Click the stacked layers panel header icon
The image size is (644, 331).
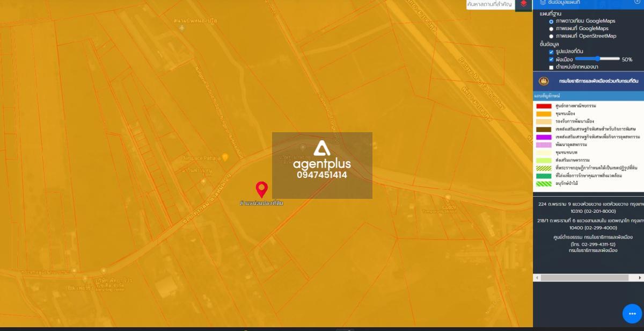click(x=543, y=3)
